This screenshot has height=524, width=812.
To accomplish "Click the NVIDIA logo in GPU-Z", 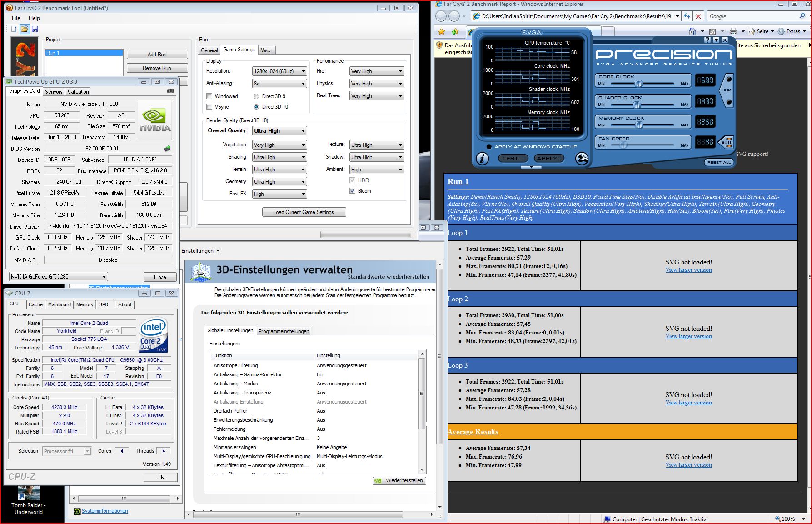I will click(x=155, y=120).
